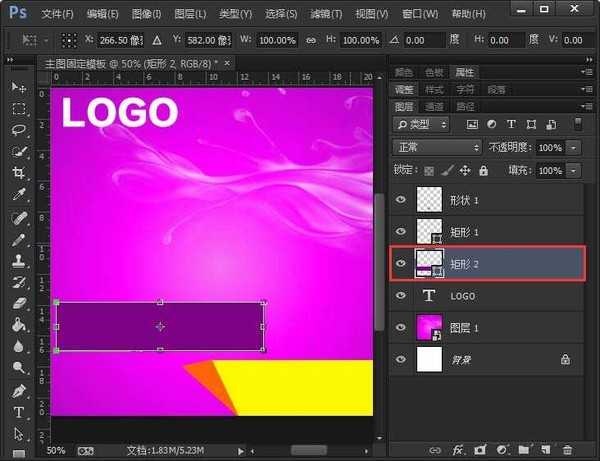Select the Crop tool
The image size is (600, 461).
18,173
